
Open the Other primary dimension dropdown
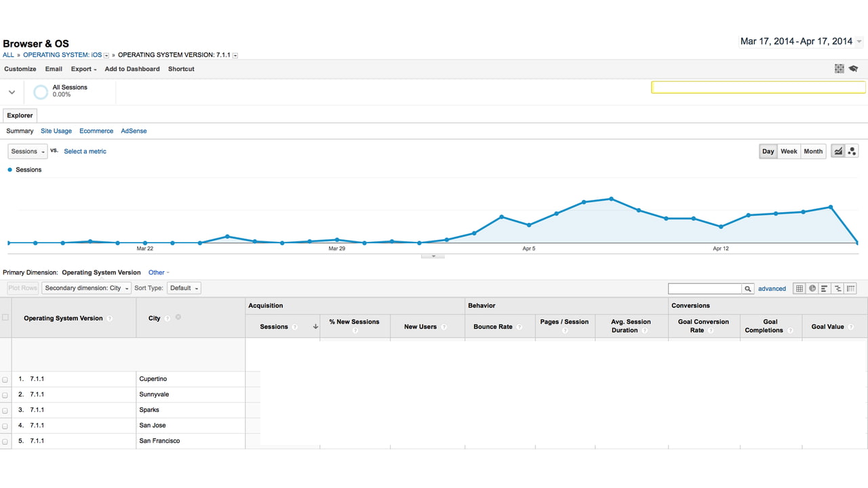pos(159,272)
